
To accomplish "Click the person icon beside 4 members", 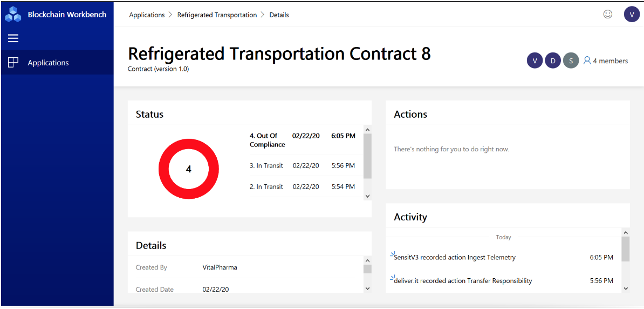I will (587, 61).
